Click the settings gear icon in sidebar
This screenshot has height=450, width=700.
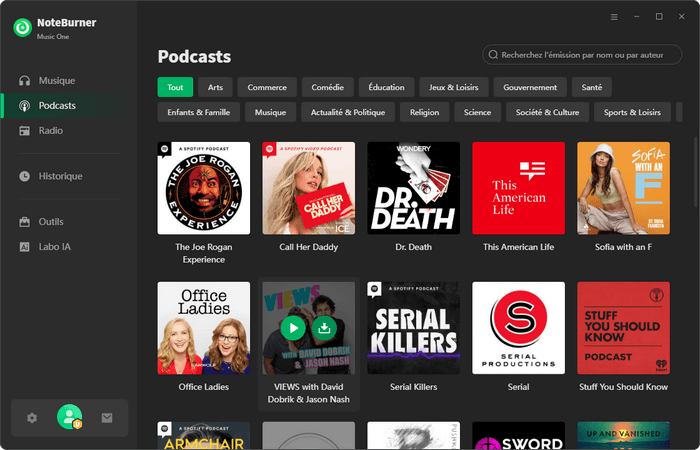click(32, 418)
